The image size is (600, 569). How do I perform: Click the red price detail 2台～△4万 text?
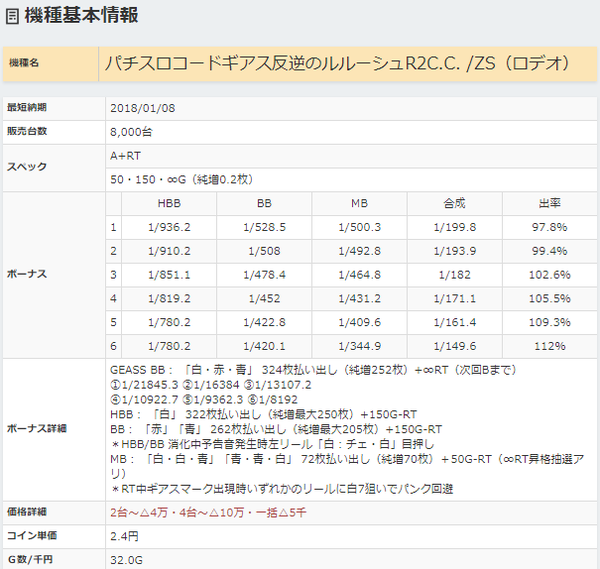[x=208, y=512]
